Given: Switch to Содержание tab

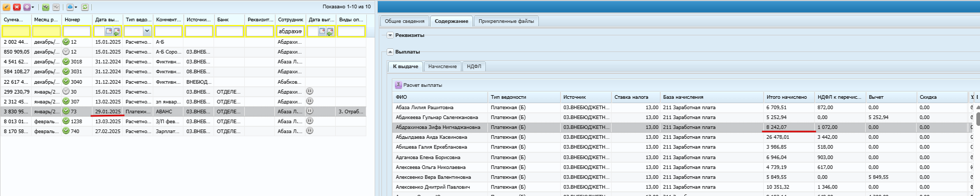Looking at the screenshot, I should click(451, 21).
